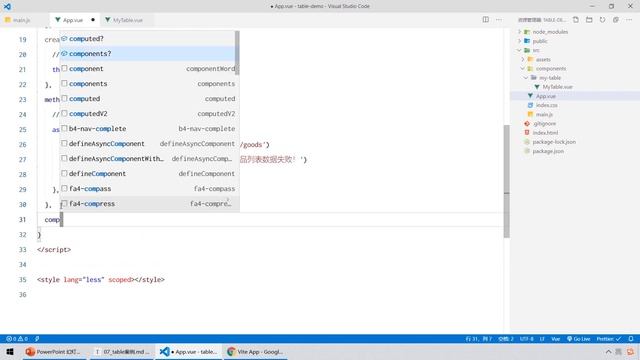Show hidden system tray icons
The image size is (640, 360).
(x=608, y=351)
